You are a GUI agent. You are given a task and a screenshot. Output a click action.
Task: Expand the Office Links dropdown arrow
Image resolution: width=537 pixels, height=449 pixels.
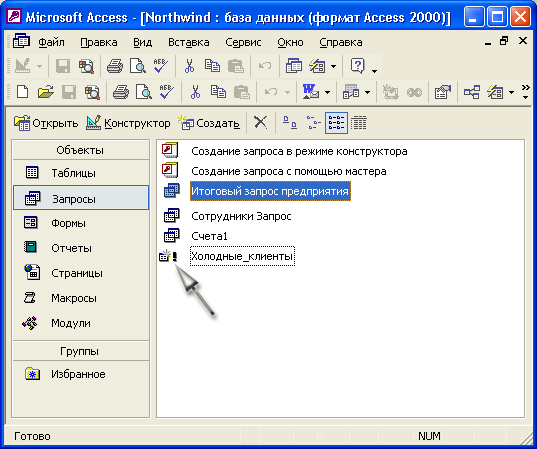(x=327, y=92)
